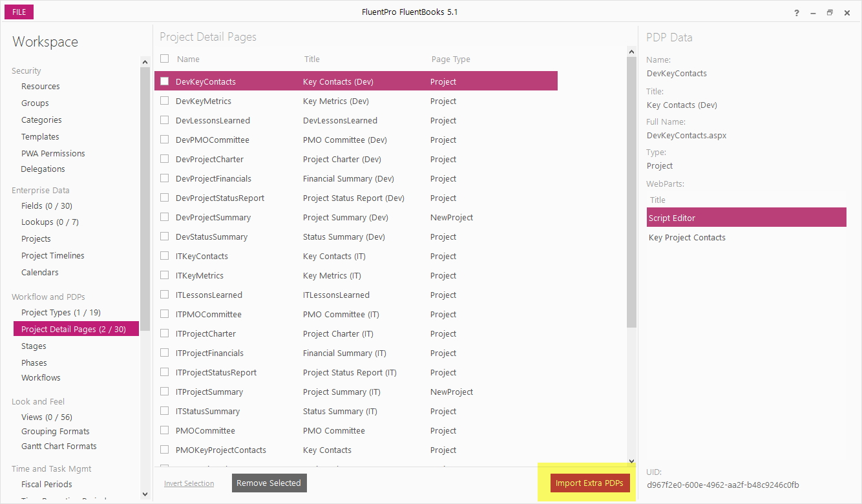The image size is (862, 504).
Task: Select the ITProjectStatusReport row
Action: (x=355, y=372)
